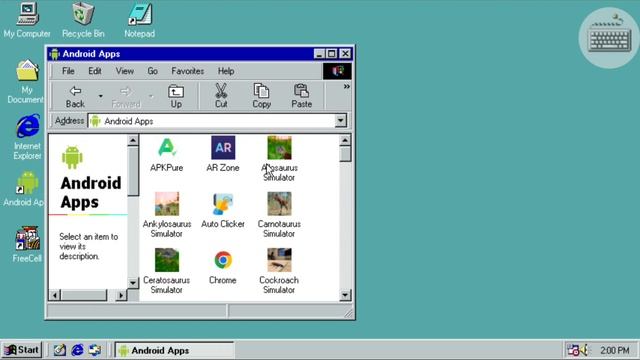Select the Recycle Bin desktop icon
Viewport: 640px width, 360px height.
point(83,20)
